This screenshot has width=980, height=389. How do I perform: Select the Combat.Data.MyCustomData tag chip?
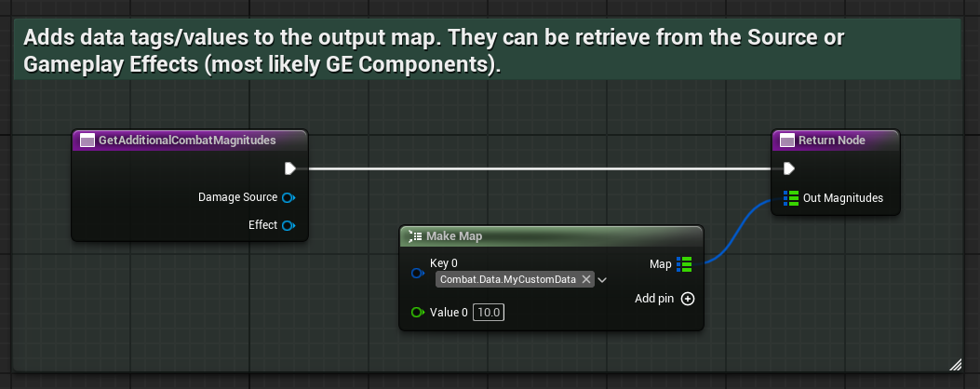(x=507, y=279)
